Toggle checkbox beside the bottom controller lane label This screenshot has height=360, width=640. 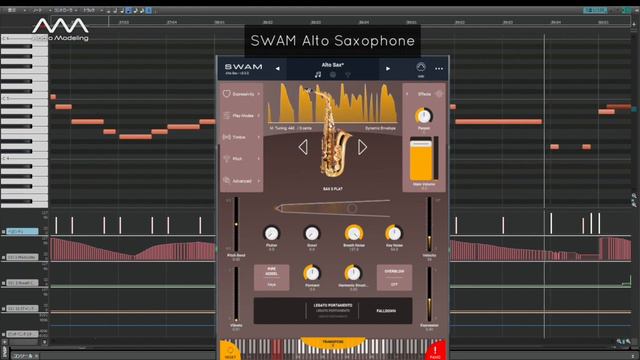click(4, 334)
